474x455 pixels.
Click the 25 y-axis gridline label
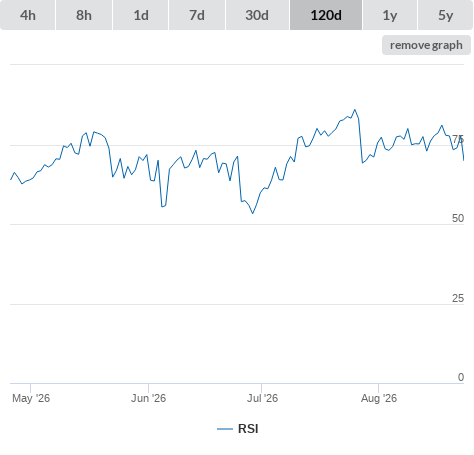[x=458, y=298]
